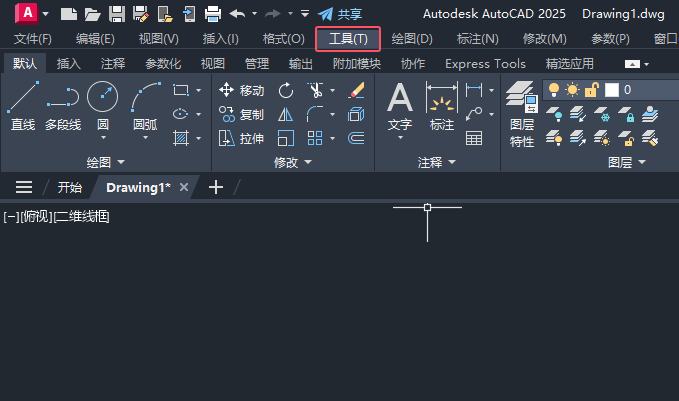Select the Copy (复制) tool
This screenshot has width=679, height=401.
242,114
